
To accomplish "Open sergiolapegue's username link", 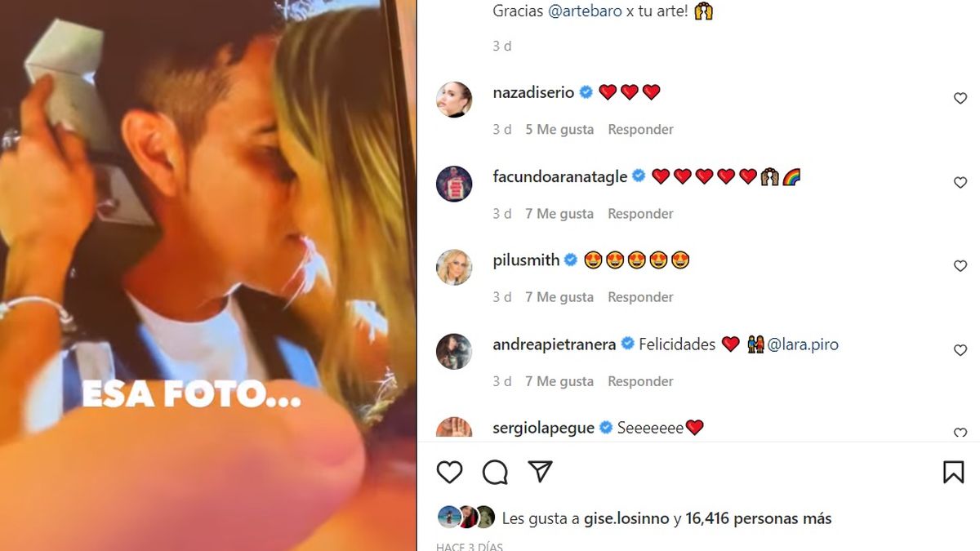I will pyautogui.click(x=544, y=428).
